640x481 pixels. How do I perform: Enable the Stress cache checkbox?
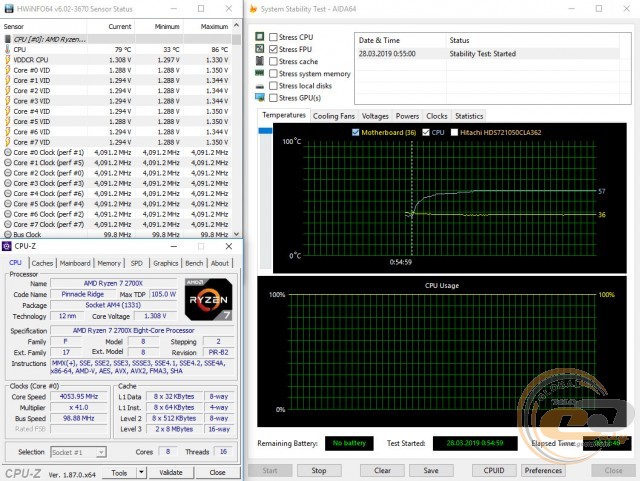point(273,61)
